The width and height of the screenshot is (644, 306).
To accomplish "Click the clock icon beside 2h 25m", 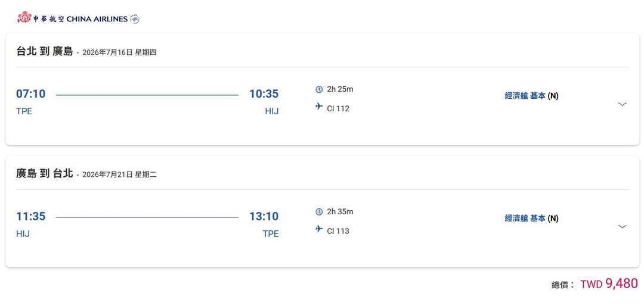I will (319, 89).
